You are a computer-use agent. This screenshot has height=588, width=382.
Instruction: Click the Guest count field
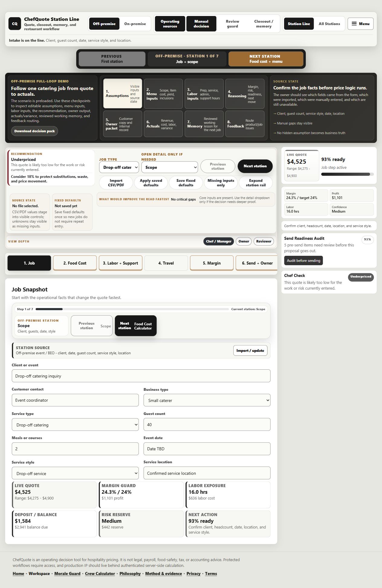click(x=207, y=424)
